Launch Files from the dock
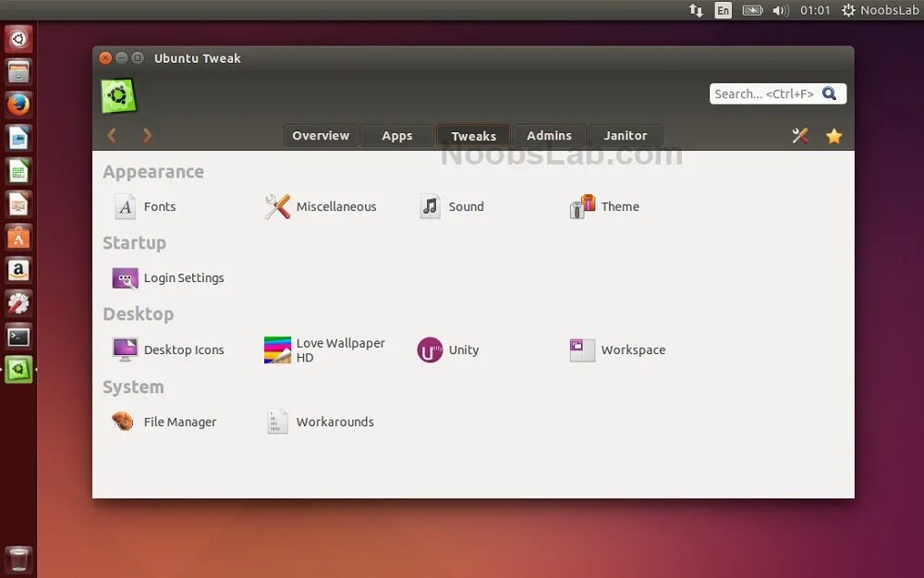This screenshot has width=924, height=578. click(18, 72)
